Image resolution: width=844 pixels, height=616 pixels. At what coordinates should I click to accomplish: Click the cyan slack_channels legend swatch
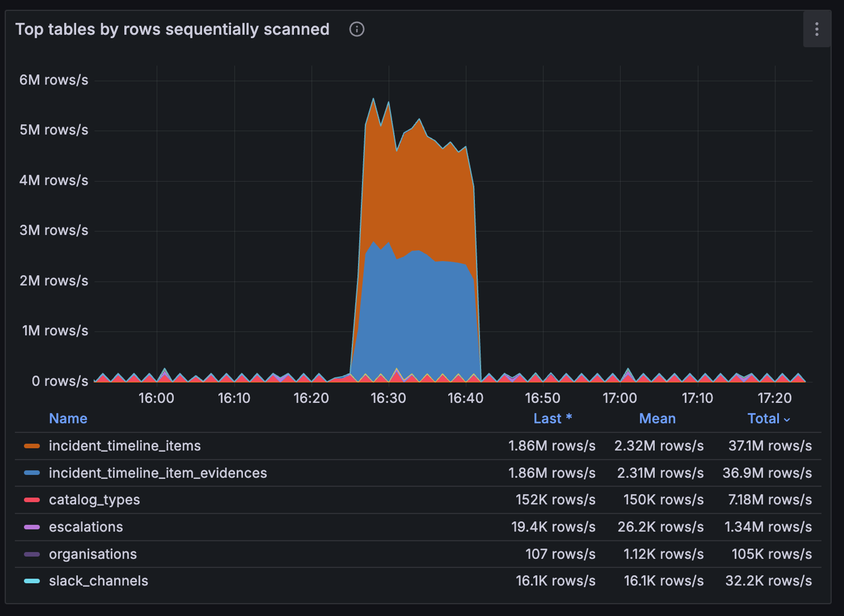(32, 581)
